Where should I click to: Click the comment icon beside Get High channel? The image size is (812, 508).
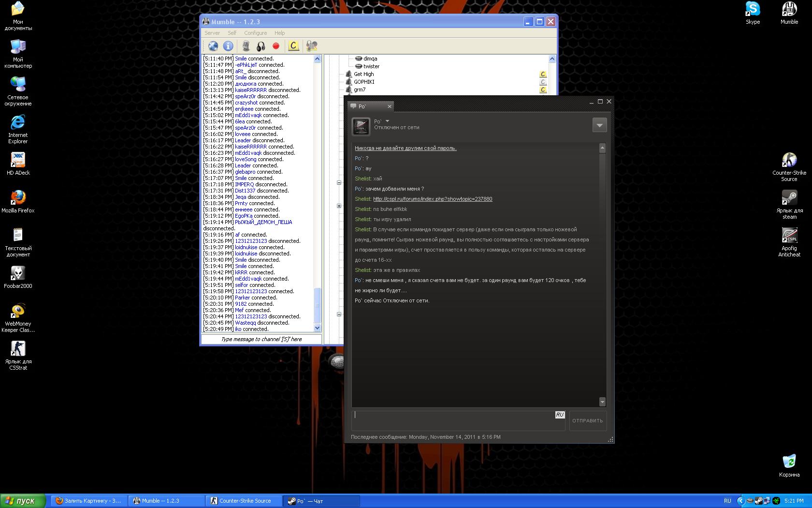[x=543, y=74]
